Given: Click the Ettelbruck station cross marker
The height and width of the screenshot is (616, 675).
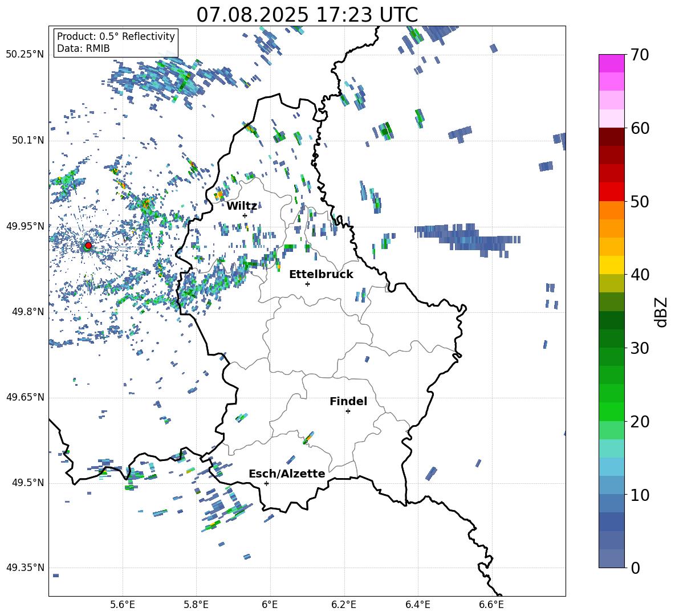Looking at the screenshot, I should tap(307, 284).
